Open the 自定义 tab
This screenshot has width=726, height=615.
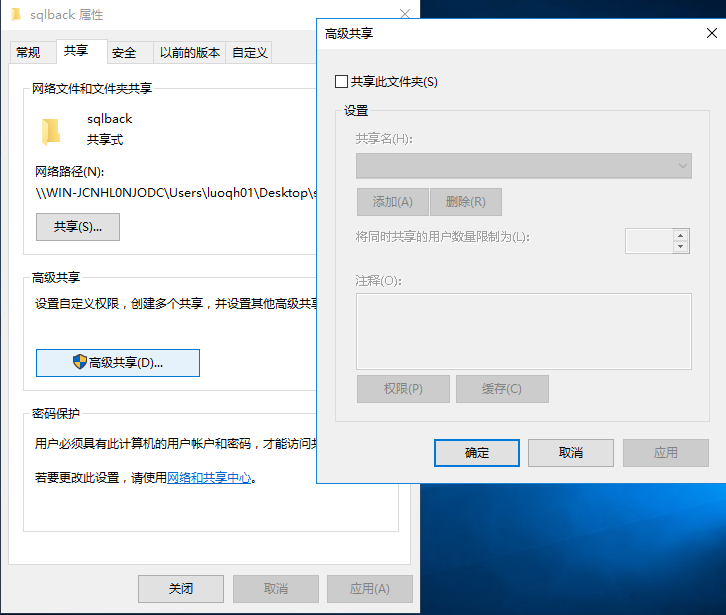(250, 52)
